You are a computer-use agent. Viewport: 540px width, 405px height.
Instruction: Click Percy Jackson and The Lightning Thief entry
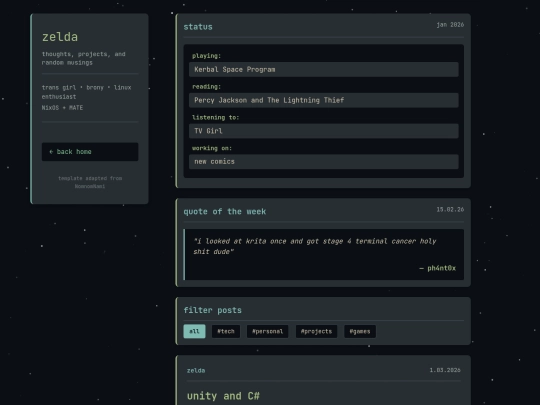click(324, 100)
